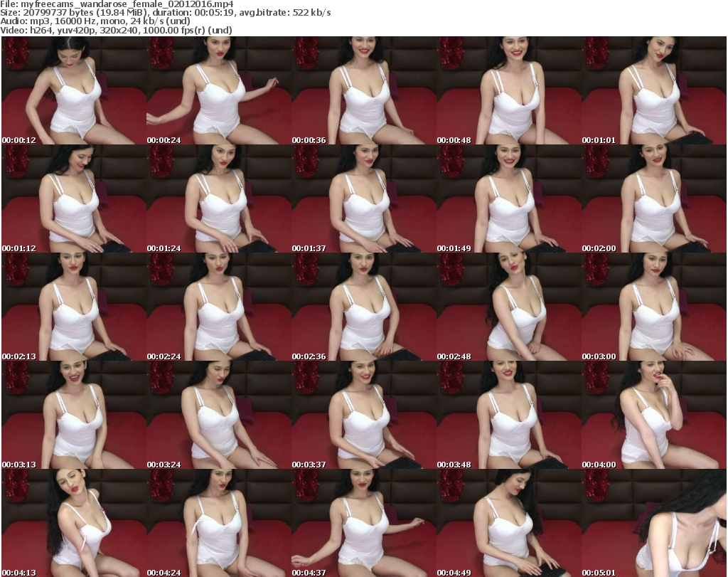Viewport: 728px width, 577px height.
Task: Click the frame marked 00:03:37
Action: [x=364, y=415]
